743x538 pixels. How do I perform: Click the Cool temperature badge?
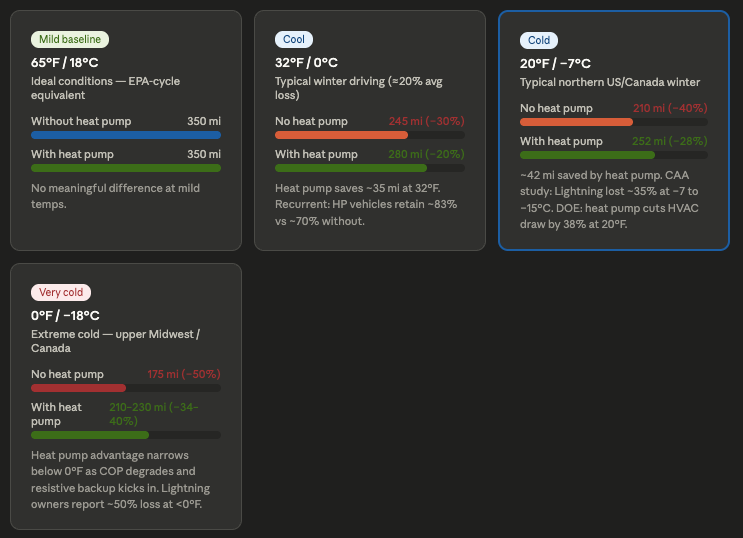pos(294,39)
